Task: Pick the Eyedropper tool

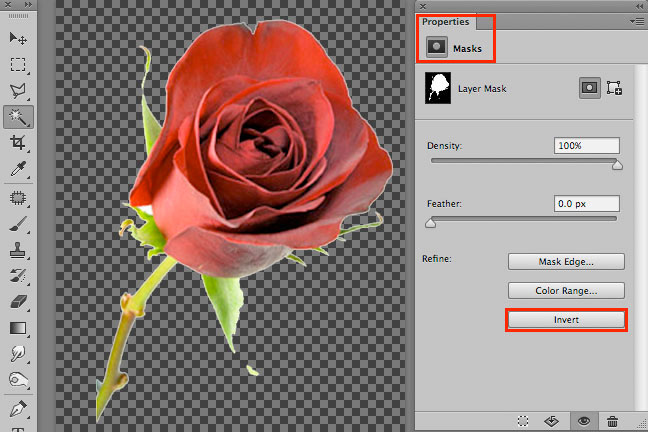Action: (17, 170)
